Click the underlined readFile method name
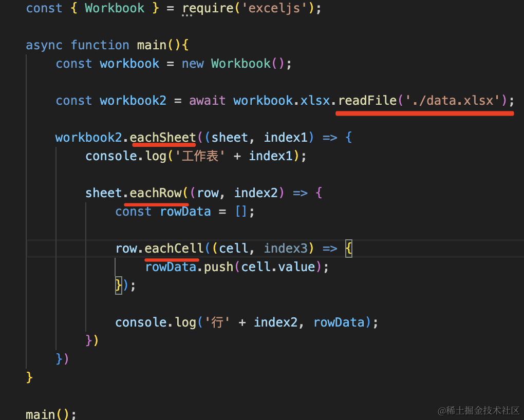 point(367,101)
